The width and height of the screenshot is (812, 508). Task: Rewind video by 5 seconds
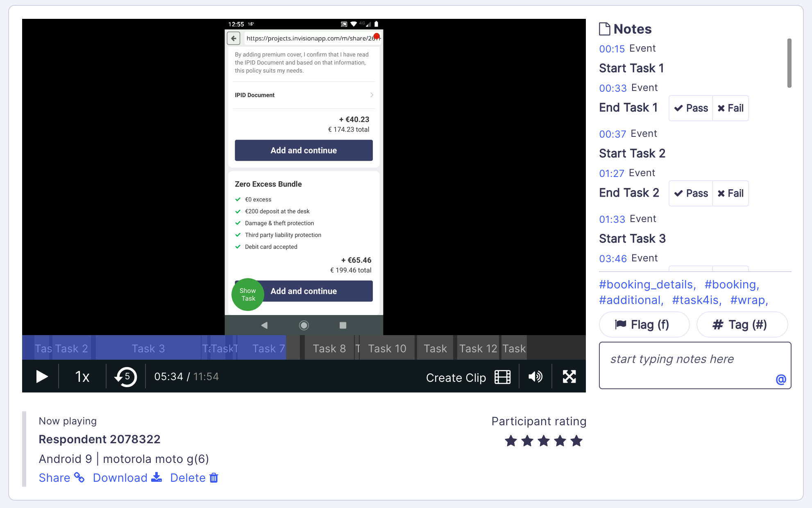coord(125,376)
